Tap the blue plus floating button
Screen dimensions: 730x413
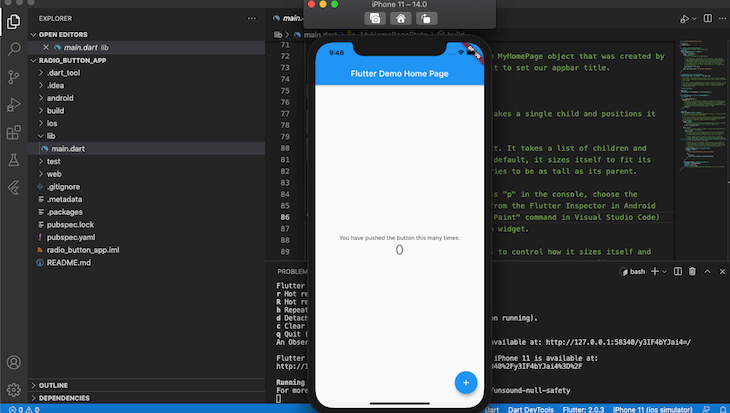coord(466,383)
